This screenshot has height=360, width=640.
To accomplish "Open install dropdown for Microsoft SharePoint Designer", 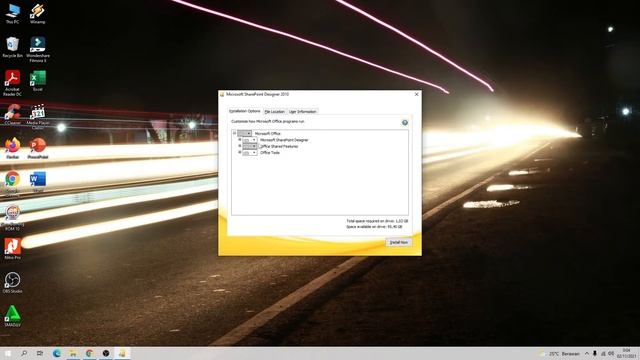I will [x=250, y=140].
